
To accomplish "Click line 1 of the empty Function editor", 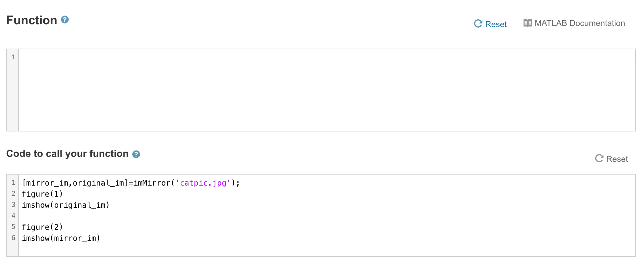I will [x=110, y=57].
